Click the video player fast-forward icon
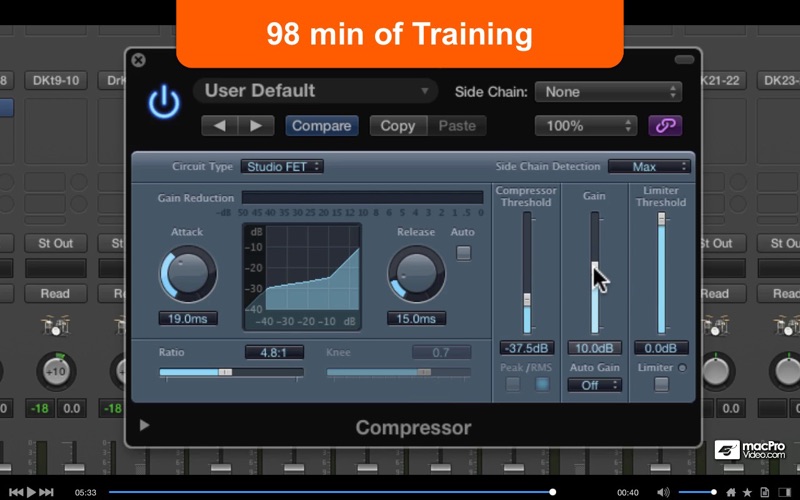The image size is (800, 500). click(46, 492)
